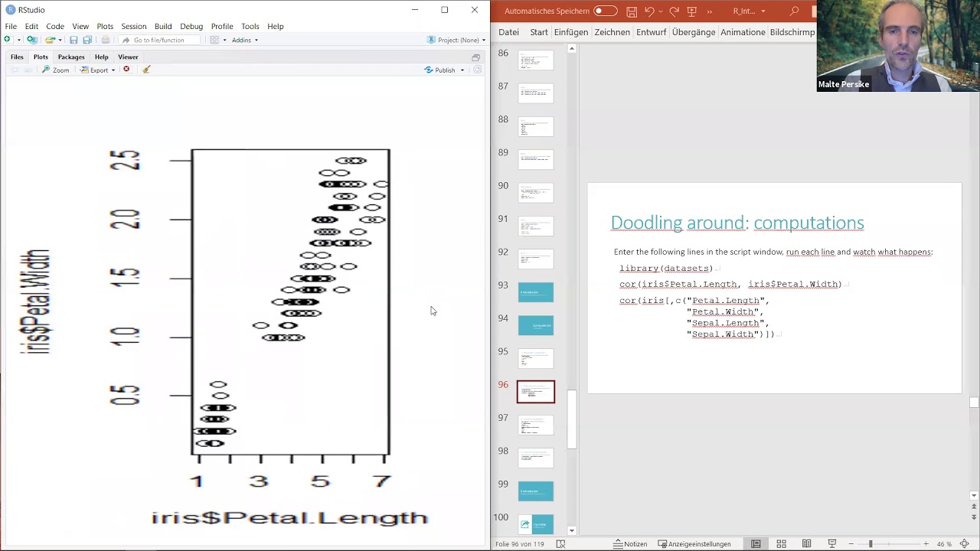Zoom in with plus in PowerPoint

[x=926, y=544]
